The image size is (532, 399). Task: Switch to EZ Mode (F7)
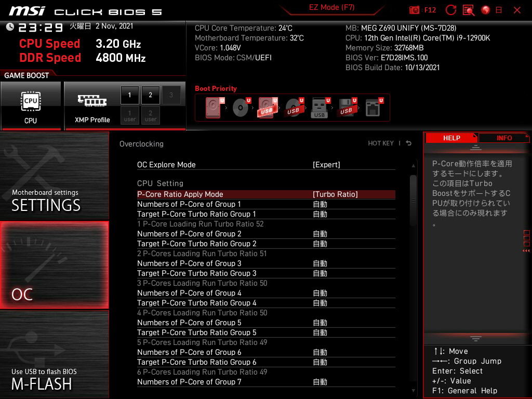click(331, 7)
